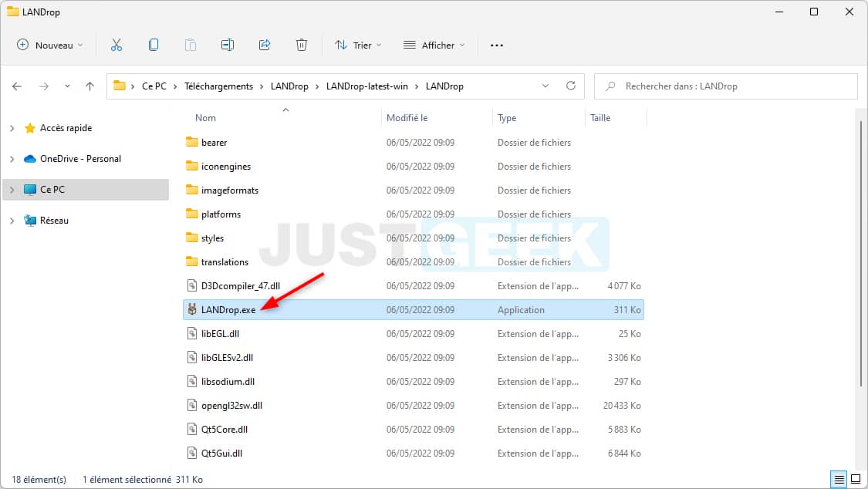Open the See more ellipsis menu
The width and height of the screenshot is (868, 489).
click(497, 46)
